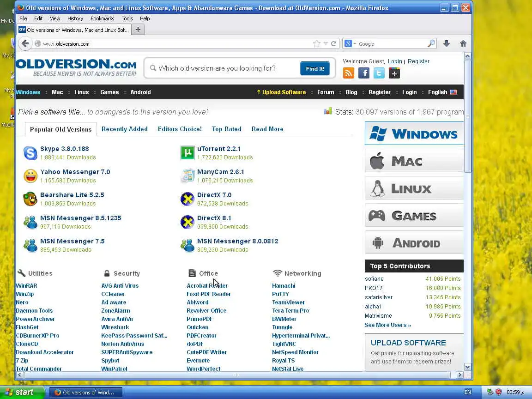The image size is (532, 399).
Task: Click the vertical scrollbar down arrow
Action: [x=467, y=367]
